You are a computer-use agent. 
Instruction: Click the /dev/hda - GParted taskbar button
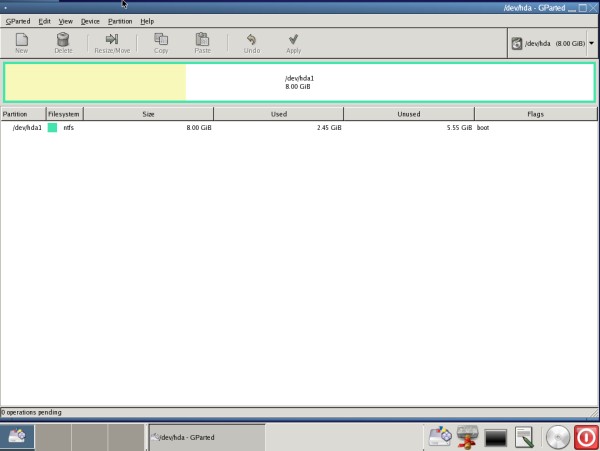[x=207, y=437]
